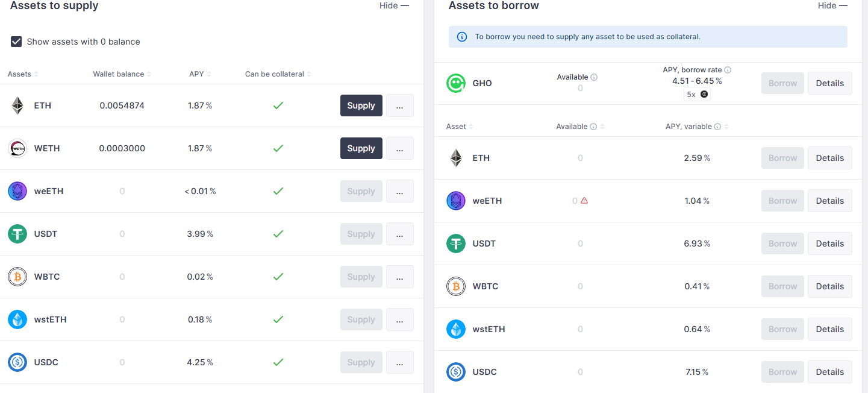
Task: Sort supply assets by APY column
Action: pos(200,74)
